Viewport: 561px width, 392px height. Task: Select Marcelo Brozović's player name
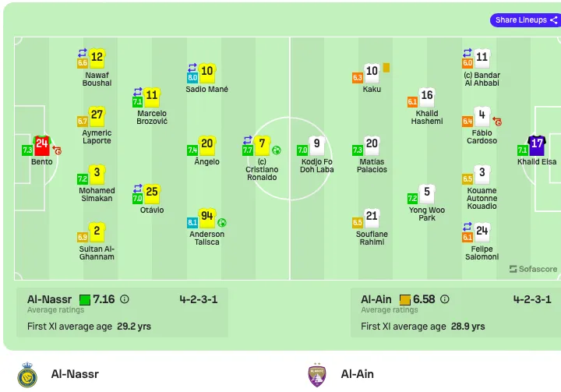tap(152, 118)
